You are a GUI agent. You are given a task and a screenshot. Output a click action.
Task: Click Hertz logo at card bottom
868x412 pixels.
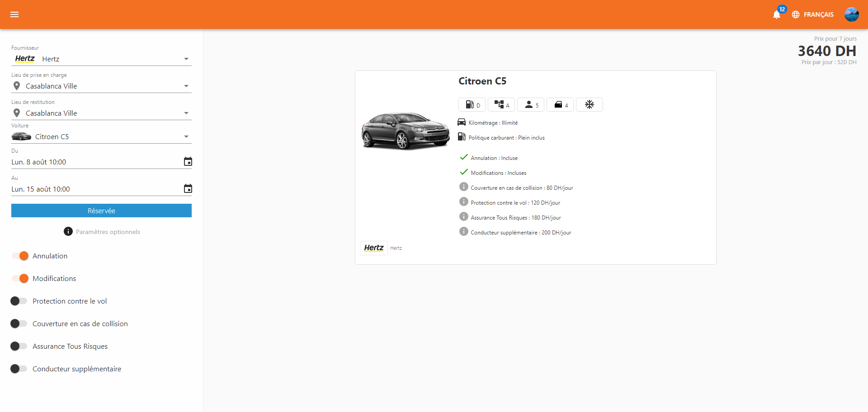click(x=374, y=248)
